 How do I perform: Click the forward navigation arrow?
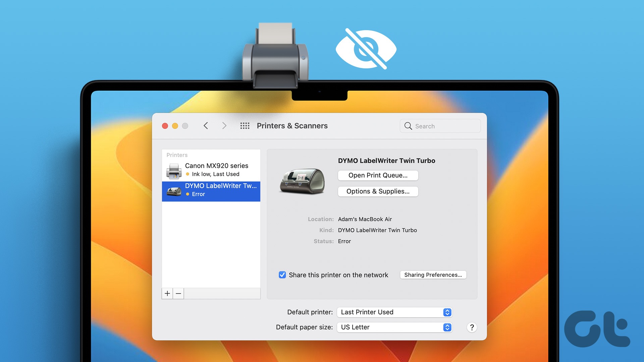coord(224,126)
